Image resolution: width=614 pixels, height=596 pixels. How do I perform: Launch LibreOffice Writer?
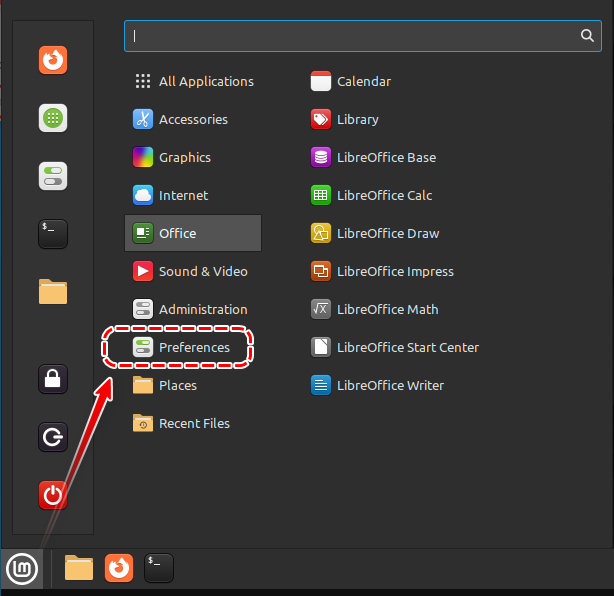(389, 385)
